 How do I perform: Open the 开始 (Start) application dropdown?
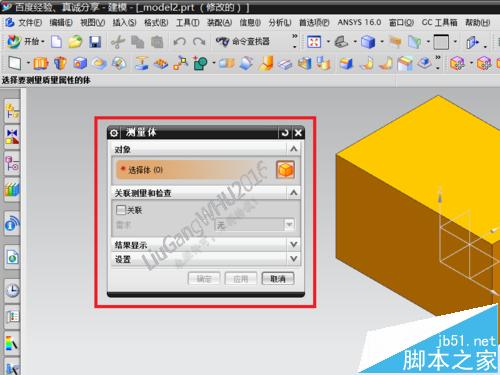coord(26,42)
